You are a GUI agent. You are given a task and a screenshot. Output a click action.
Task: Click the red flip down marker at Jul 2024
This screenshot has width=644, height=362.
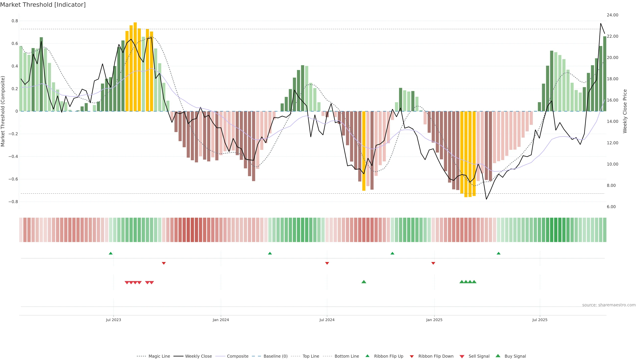(327, 263)
